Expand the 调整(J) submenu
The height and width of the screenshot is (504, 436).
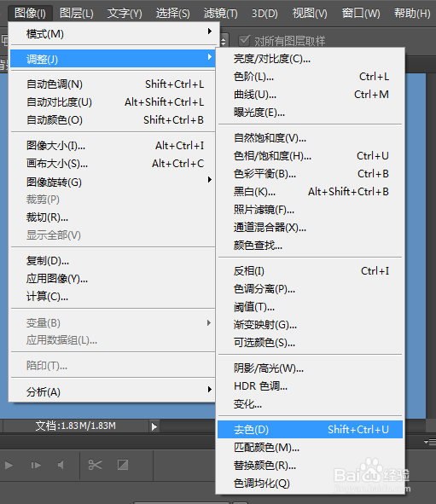[113, 59]
